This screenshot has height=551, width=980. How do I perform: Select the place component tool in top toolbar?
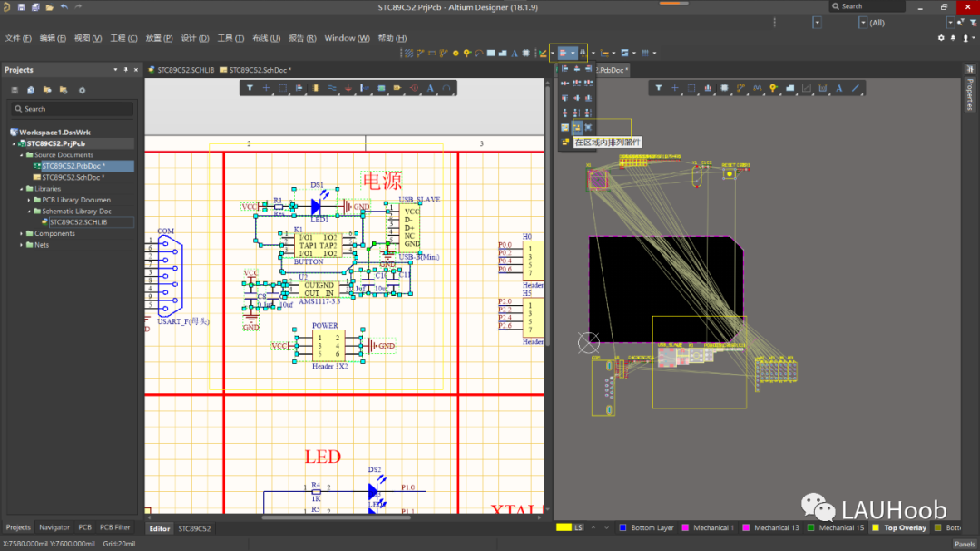click(525, 54)
